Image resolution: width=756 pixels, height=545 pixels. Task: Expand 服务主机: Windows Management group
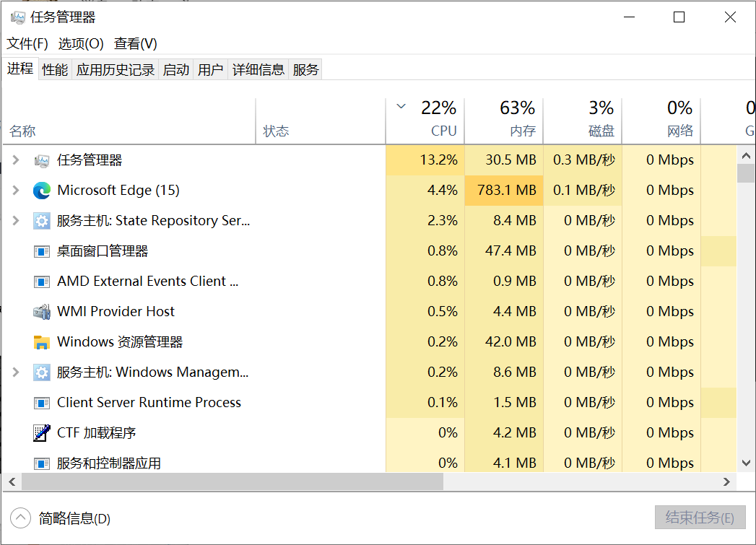point(16,372)
